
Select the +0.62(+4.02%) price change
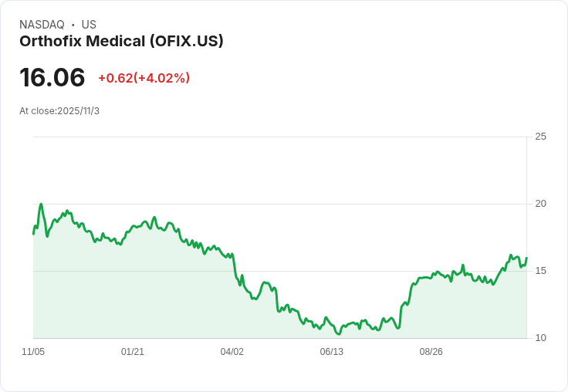[144, 78]
